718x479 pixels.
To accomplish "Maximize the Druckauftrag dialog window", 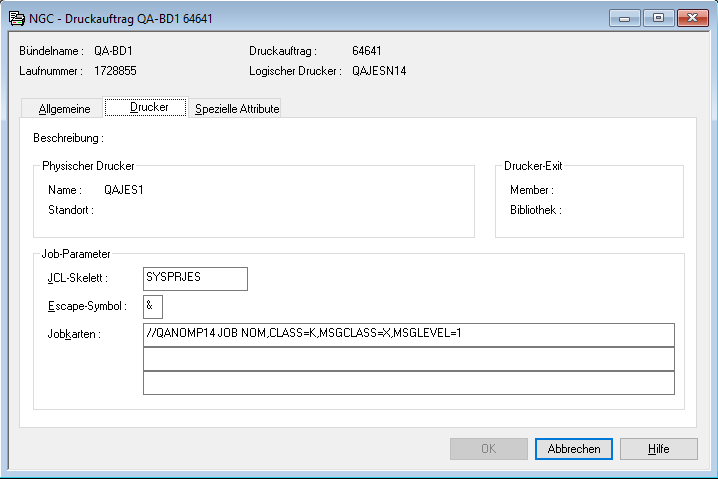I will tap(657, 17).
